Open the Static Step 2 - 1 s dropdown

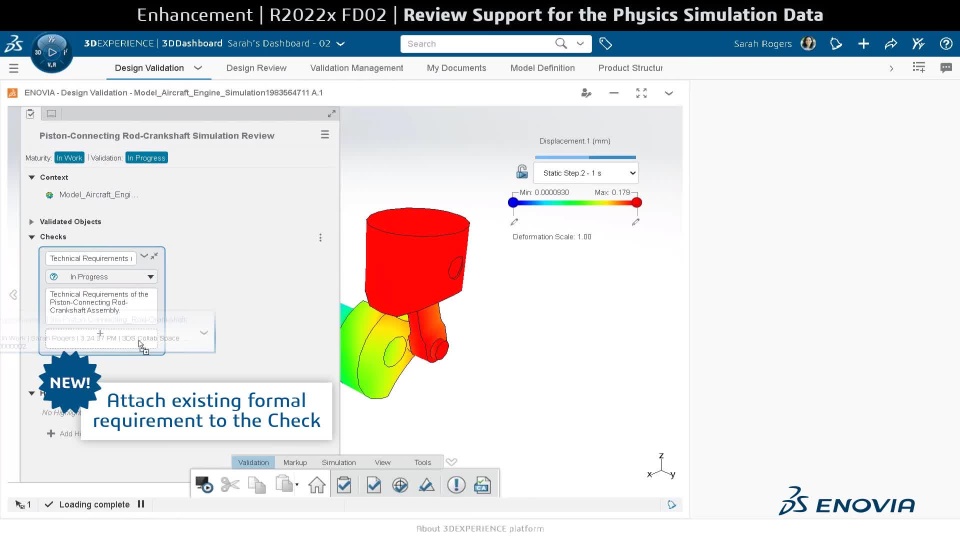click(x=586, y=173)
